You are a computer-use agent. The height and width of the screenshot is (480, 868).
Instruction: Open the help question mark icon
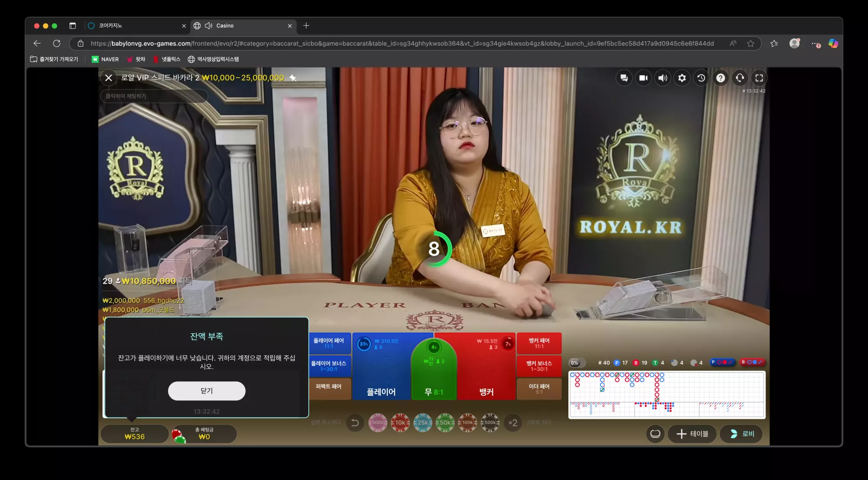click(x=721, y=78)
